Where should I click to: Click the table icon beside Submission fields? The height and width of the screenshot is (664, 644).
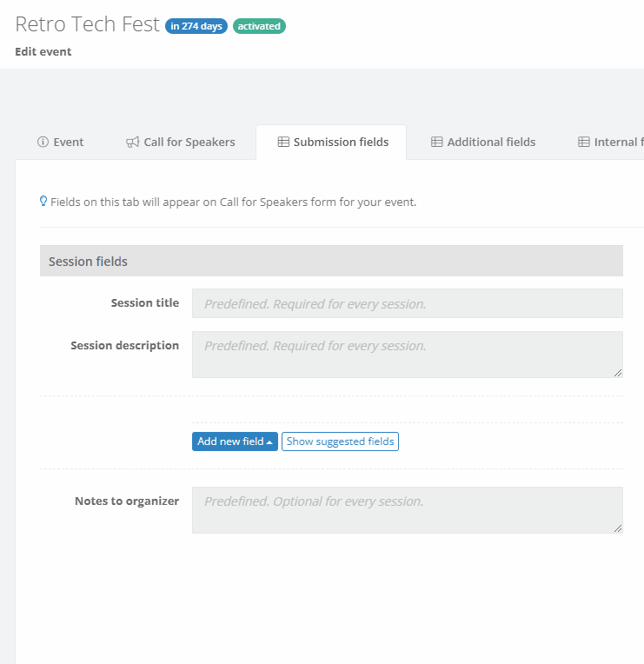pyautogui.click(x=283, y=143)
